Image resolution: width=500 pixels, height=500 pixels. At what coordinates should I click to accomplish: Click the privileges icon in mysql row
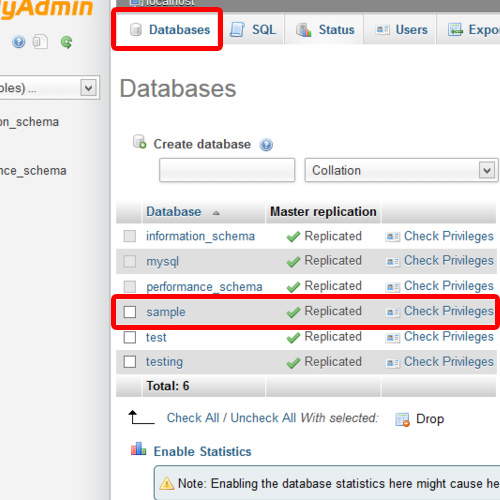(x=392, y=262)
